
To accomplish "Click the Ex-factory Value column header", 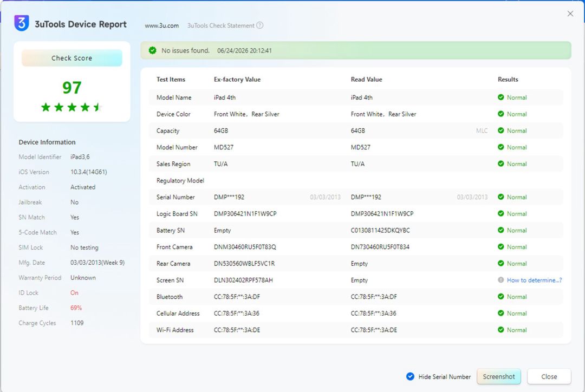I will [x=237, y=80].
